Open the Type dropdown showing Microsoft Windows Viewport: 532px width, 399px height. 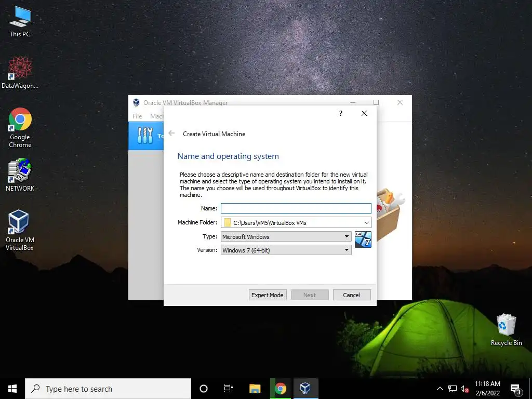[x=286, y=236]
